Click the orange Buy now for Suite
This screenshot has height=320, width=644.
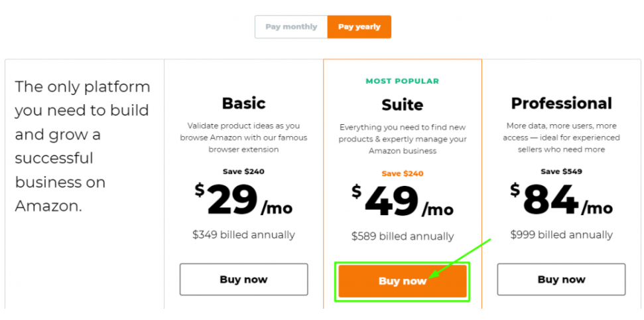tap(403, 281)
